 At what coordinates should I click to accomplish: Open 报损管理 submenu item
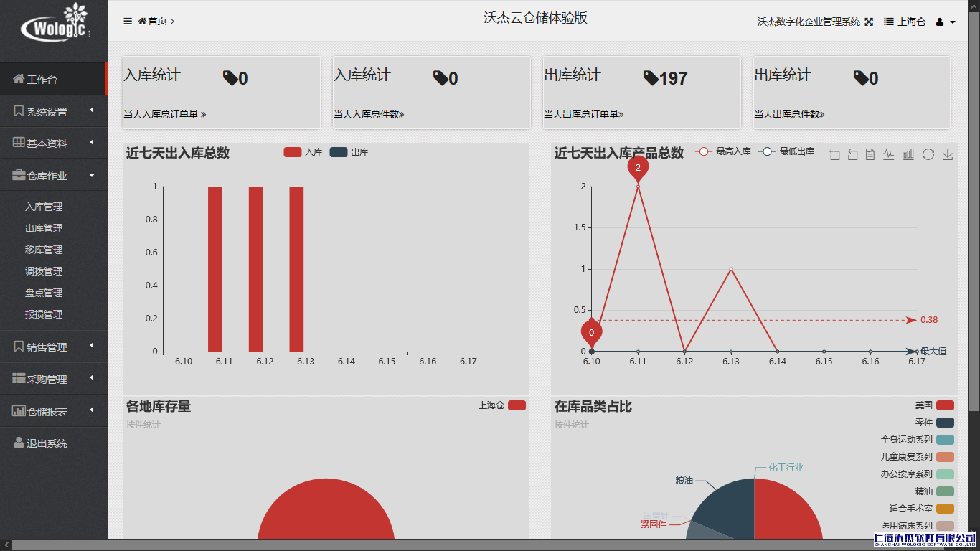(x=44, y=314)
